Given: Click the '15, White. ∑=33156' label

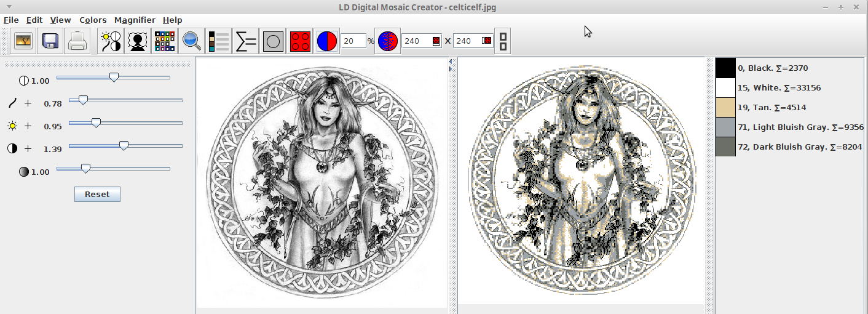Looking at the screenshot, I should click(x=779, y=88).
